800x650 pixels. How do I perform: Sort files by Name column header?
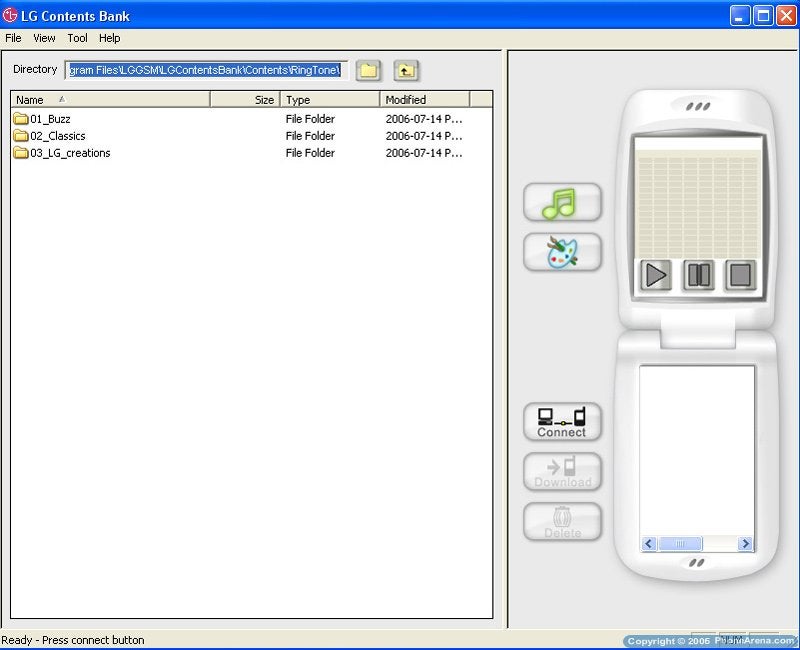pyautogui.click(x=110, y=100)
